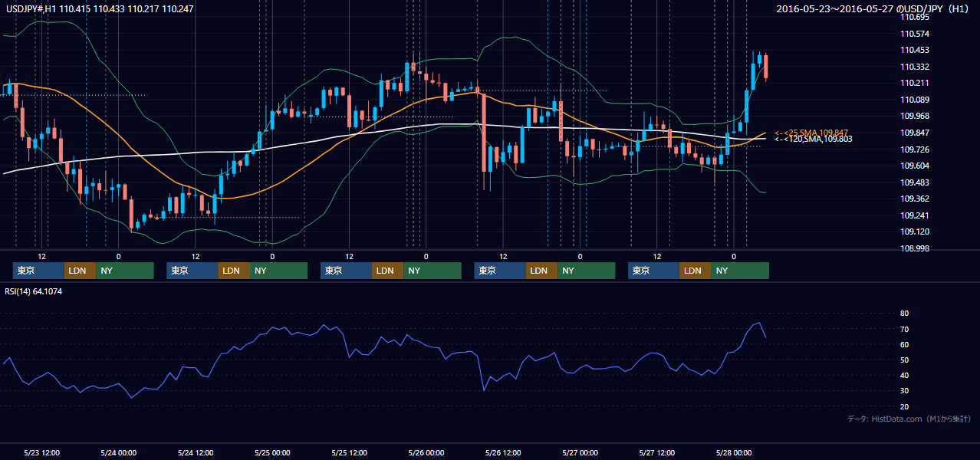980x460 pixels.
Task: Click the 5/28 00:00 date label
Action: tap(733, 452)
